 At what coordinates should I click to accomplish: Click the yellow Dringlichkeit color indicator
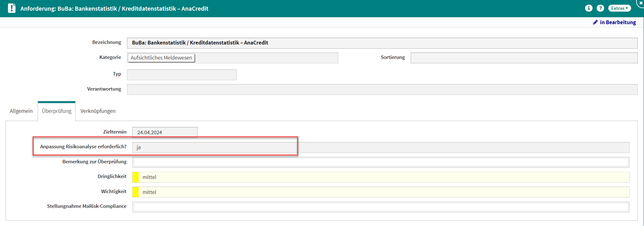click(135, 177)
